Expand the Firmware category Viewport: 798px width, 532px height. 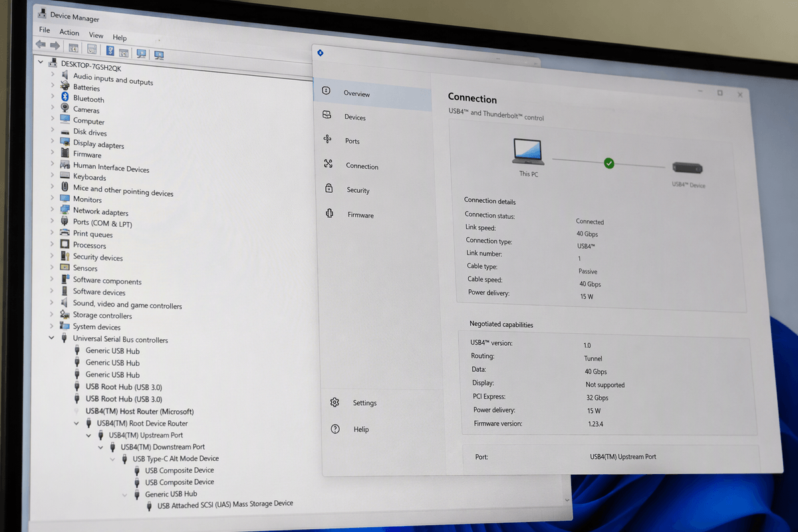point(53,153)
